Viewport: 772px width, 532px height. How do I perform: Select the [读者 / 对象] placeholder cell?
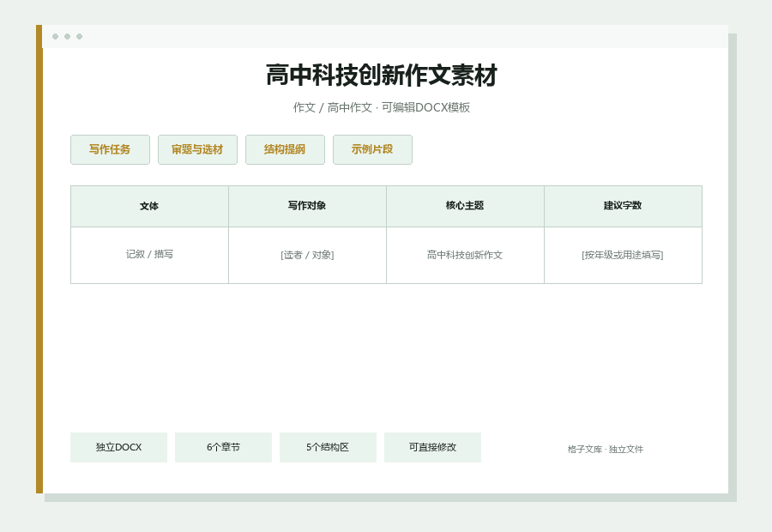pyautogui.click(x=307, y=255)
